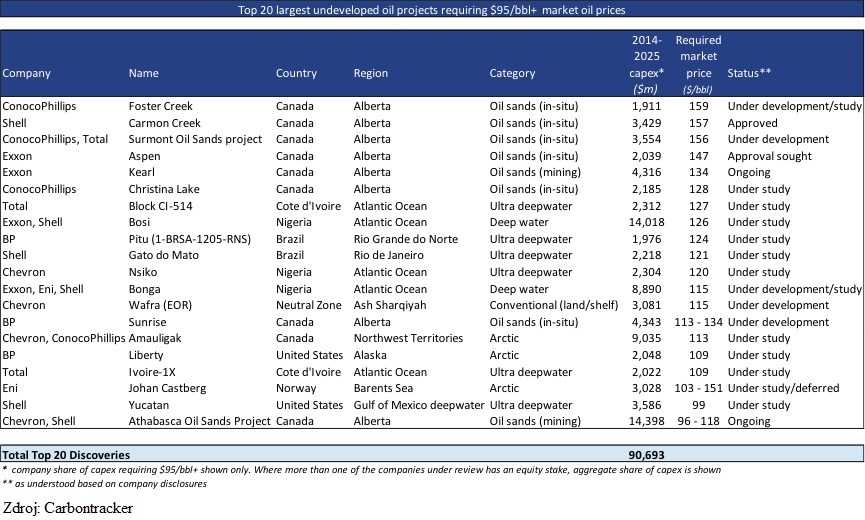Click Required market price header
This screenshot has height=520, width=865.
(x=698, y=65)
